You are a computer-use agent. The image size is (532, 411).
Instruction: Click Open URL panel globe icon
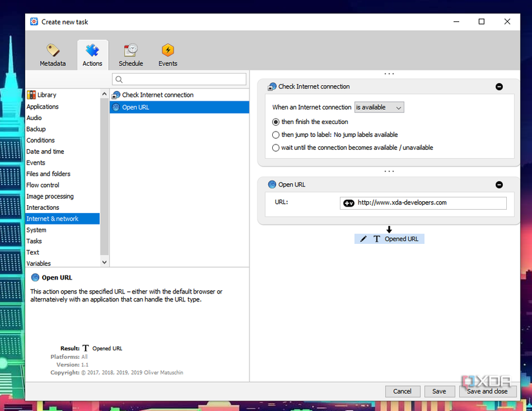(272, 185)
